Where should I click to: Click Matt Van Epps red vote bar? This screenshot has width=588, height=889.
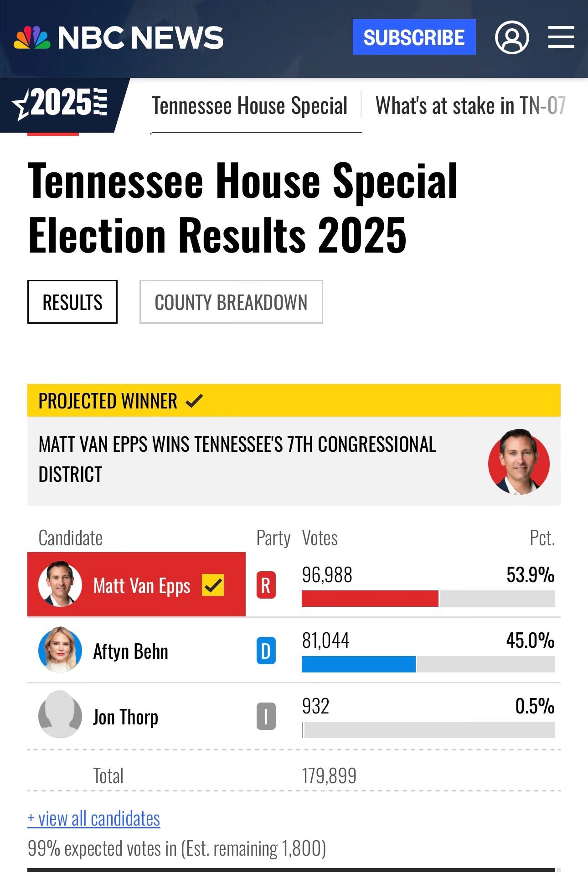tap(370, 599)
